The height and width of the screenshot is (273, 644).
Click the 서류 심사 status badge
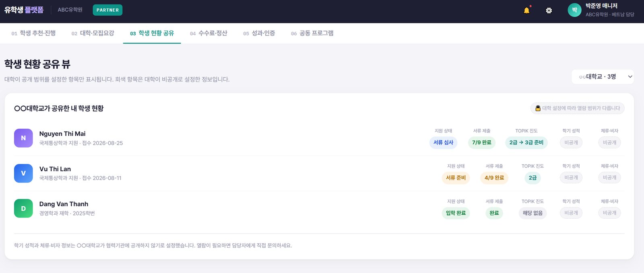click(443, 142)
